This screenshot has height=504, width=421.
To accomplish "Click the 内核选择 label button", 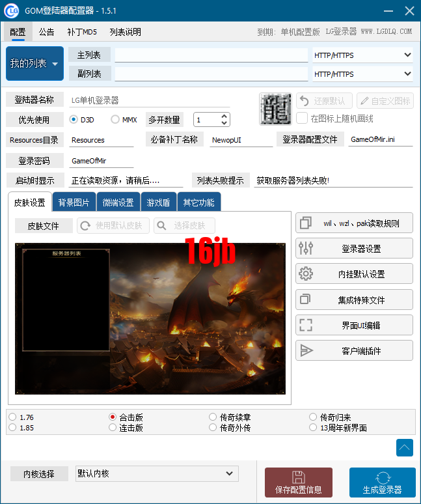I will [x=39, y=473].
